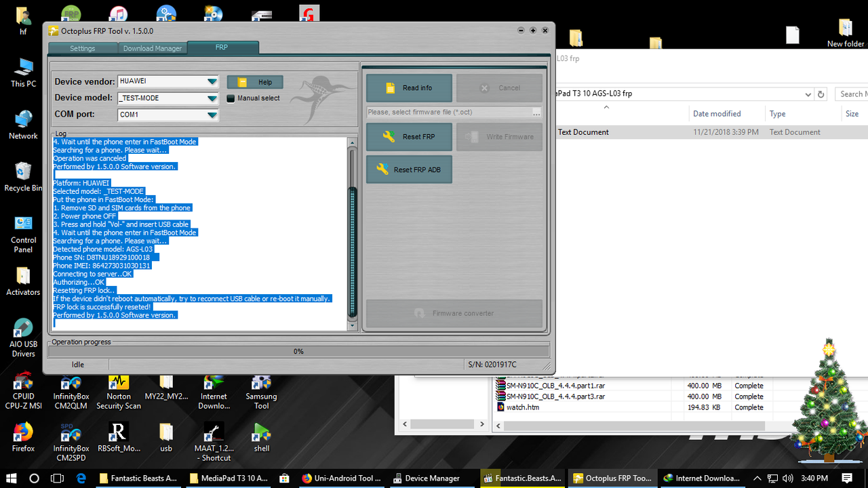Open Task View on taskbar
868x488 pixels.
[x=58, y=478]
